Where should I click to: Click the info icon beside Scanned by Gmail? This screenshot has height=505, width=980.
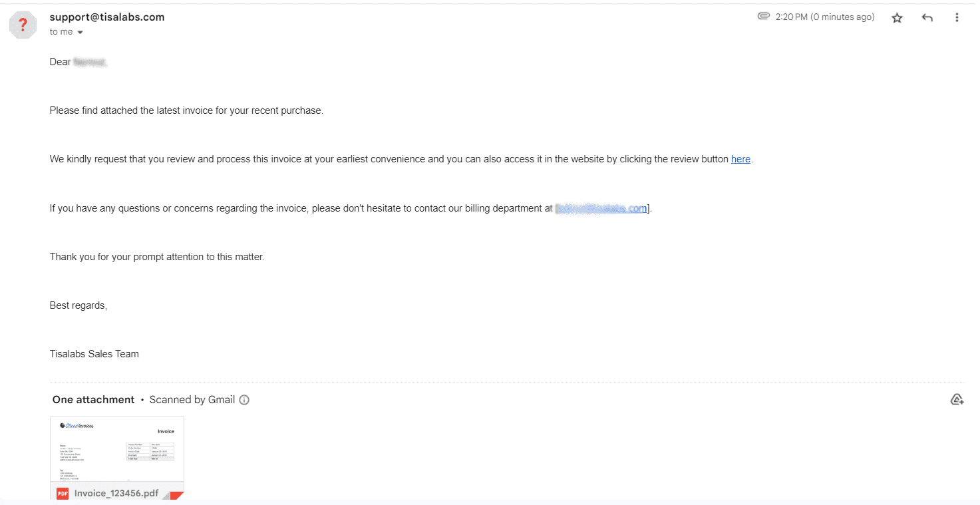[x=244, y=400]
